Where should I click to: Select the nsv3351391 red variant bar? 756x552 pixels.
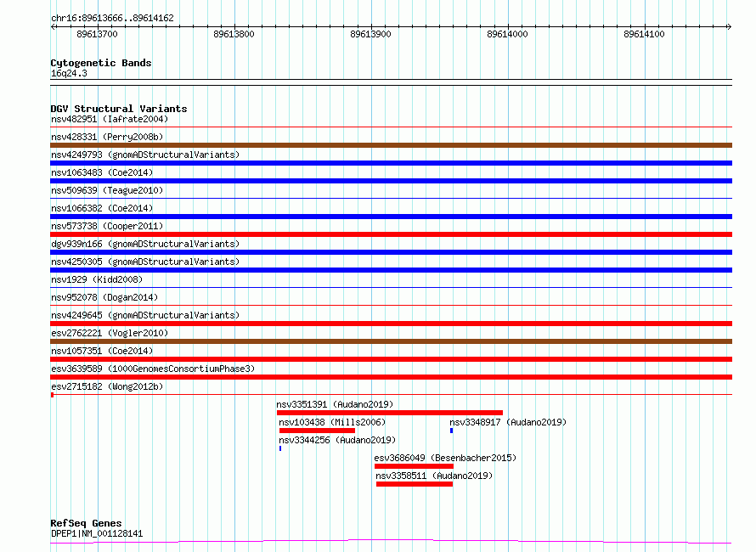(390, 413)
